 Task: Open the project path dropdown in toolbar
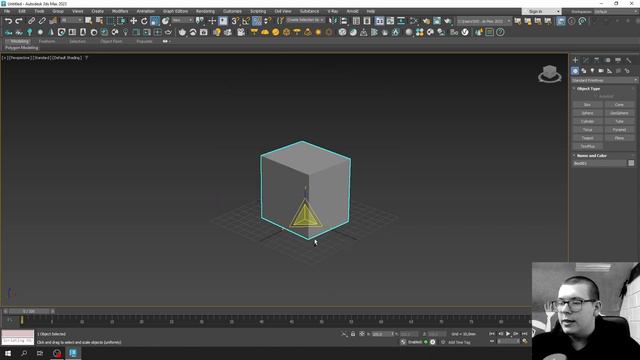click(484, 21)
